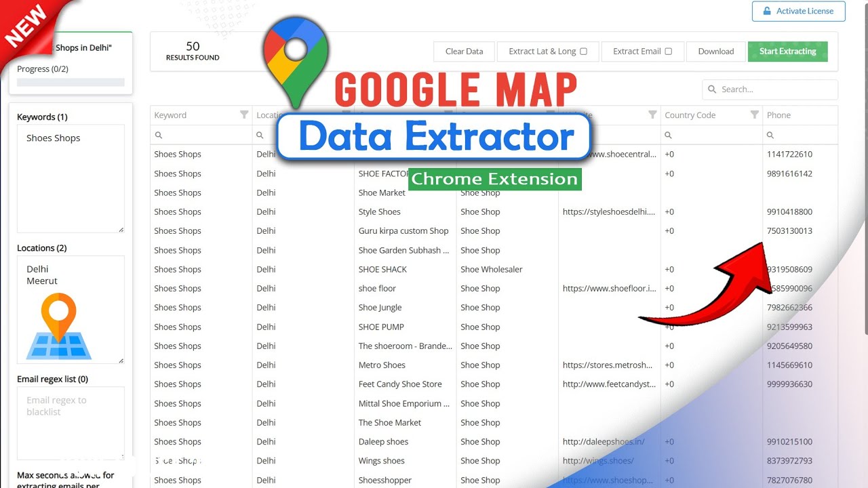Viewport: 868px width, 488px height.
Task: Open the wings.shoes website link
Action: point(598,461)
